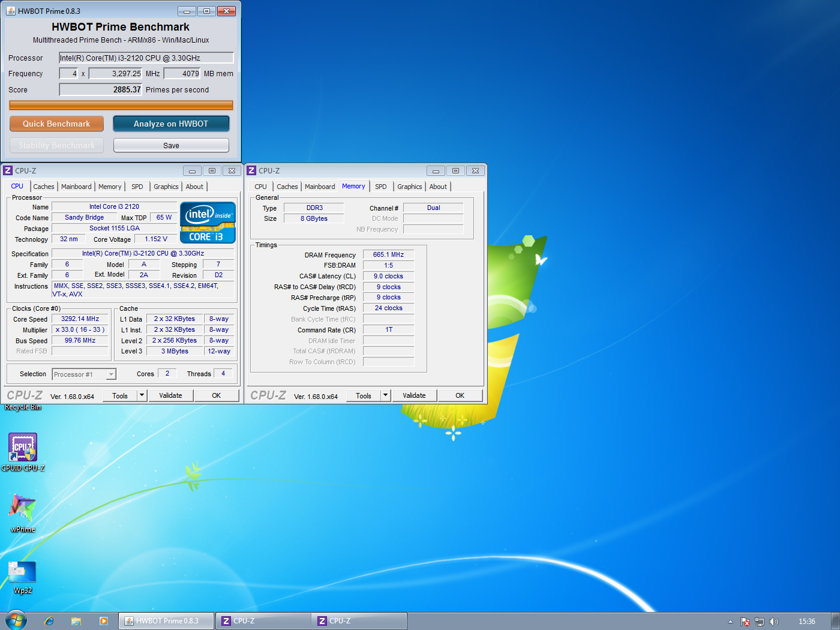Open Internet Explorer from the taskbar

tap(49, 621)
